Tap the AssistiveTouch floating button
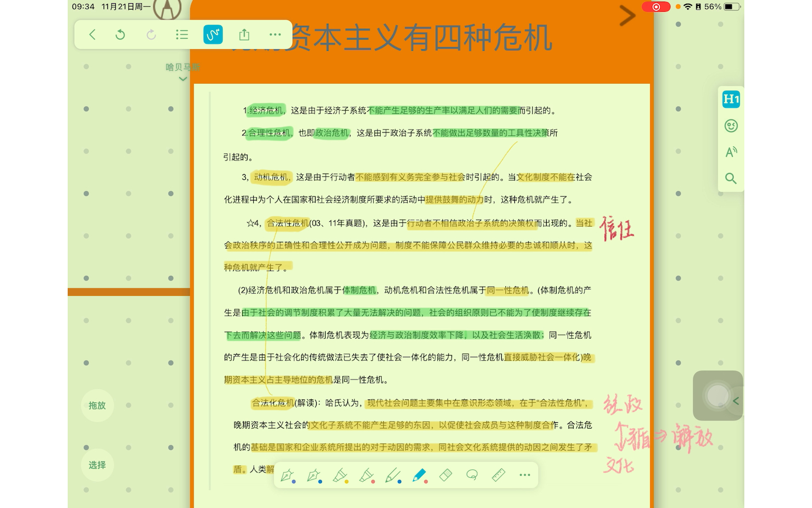 (x=718, y=396)
